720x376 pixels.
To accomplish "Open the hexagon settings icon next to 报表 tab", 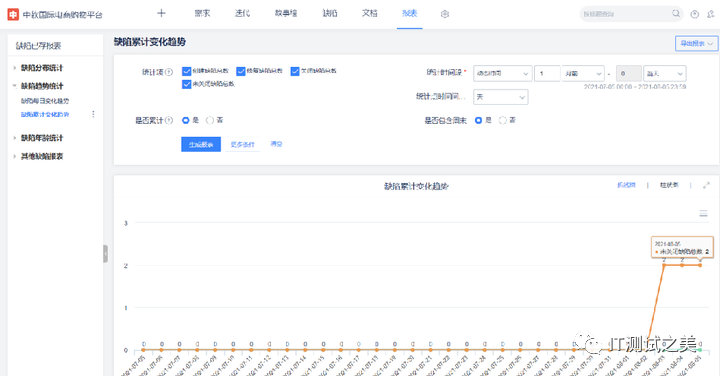I will click(444, 14).
